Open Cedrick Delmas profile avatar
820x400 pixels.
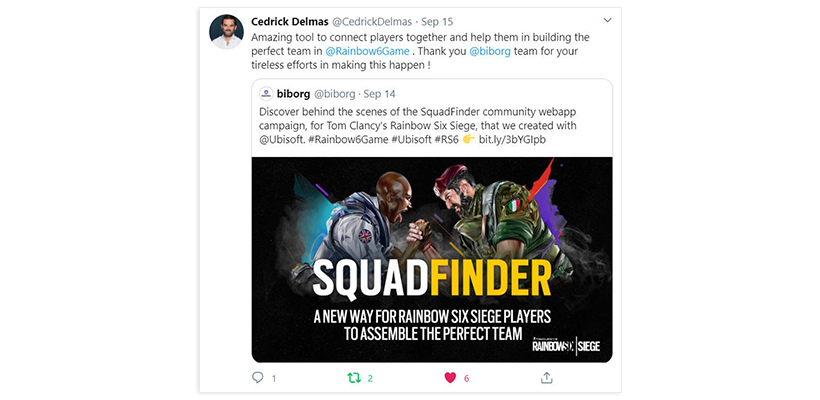pos(226,31)
